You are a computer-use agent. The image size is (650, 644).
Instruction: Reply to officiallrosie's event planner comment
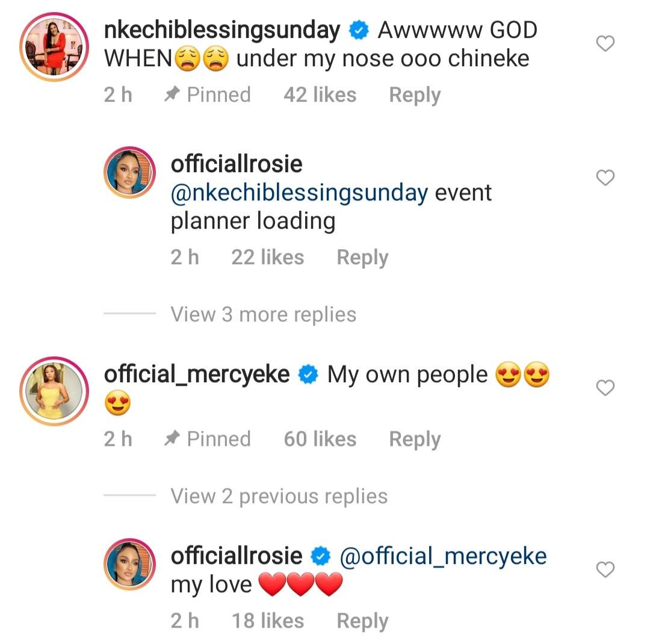coord(362,258)
